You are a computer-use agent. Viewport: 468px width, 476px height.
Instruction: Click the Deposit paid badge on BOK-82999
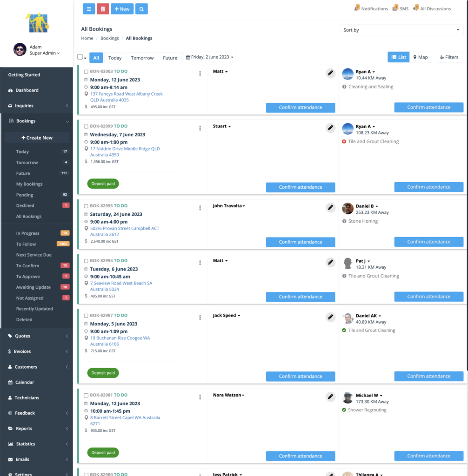(103, 184)
